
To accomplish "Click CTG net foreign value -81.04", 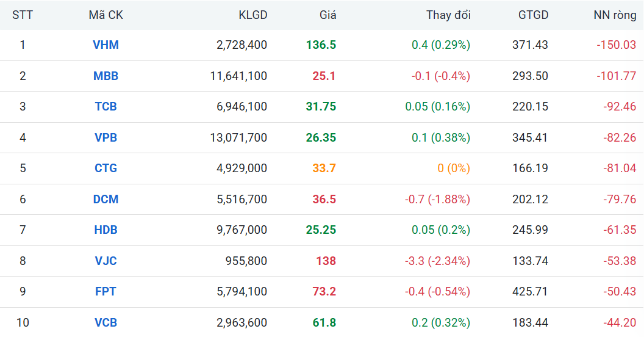I will (620, 168).
